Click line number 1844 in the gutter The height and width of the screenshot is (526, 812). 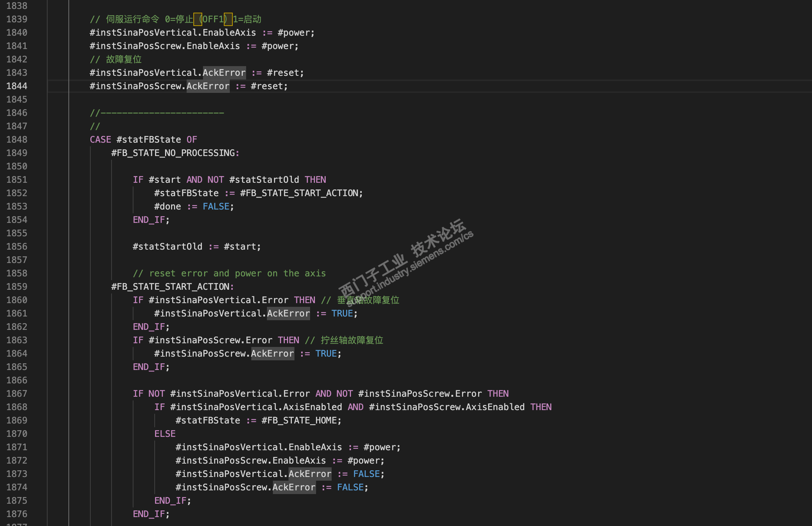17,86
